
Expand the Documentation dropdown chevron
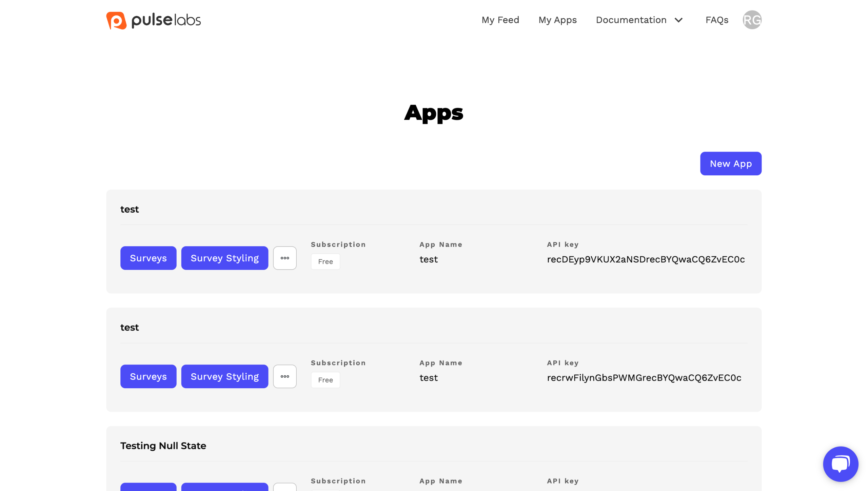678,20
